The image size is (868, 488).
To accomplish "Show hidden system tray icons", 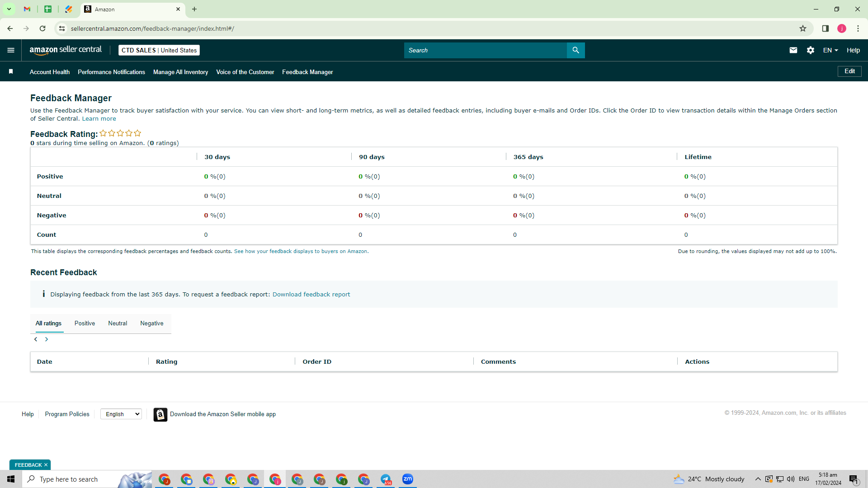I will (x=758, y=479).
